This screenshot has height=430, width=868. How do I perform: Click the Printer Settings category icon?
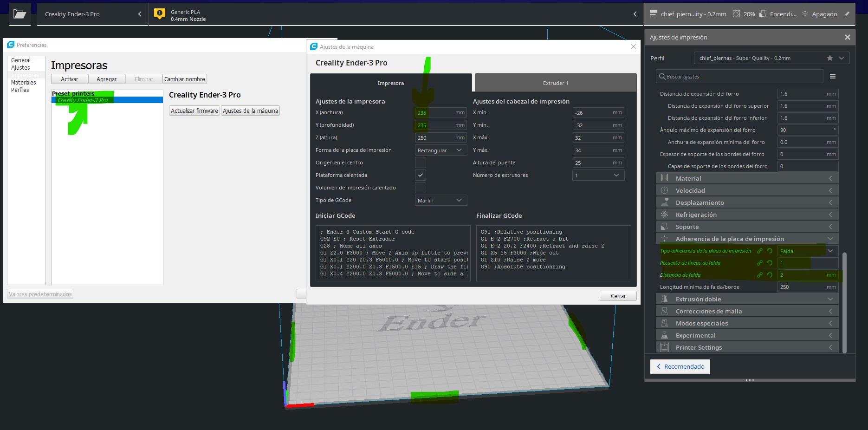(x=665, y=347)
